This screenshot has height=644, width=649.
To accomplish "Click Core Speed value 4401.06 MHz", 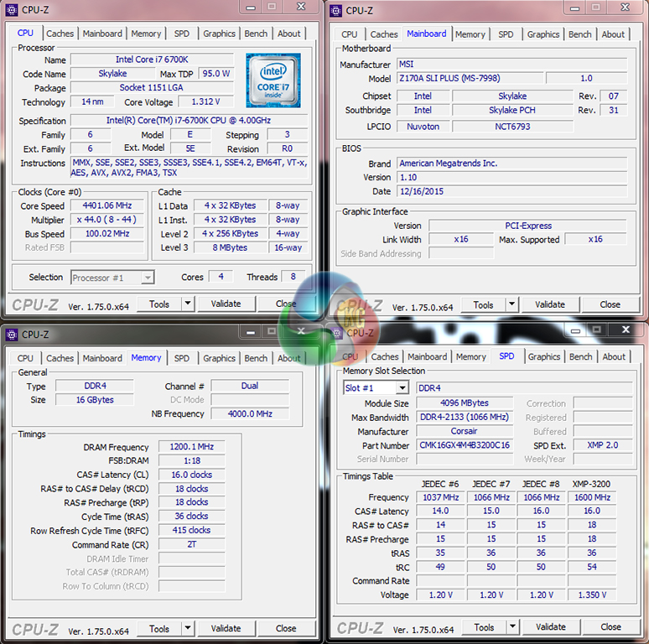I will coord(107,205).
